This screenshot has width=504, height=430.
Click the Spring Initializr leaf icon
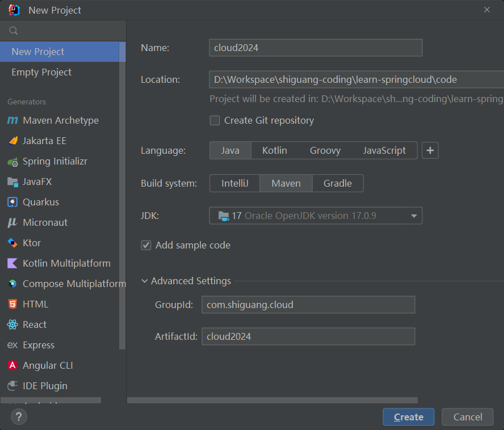point(13,162)
